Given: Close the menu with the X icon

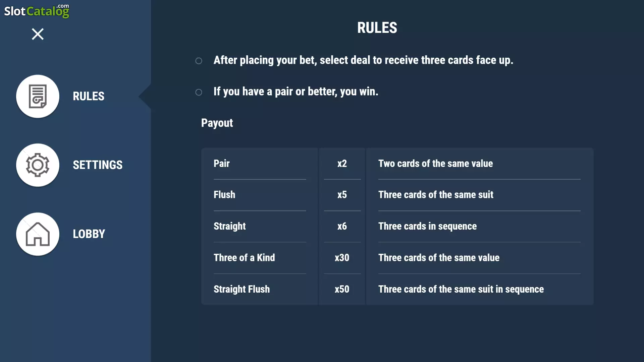Looking at the screenshot, I should pos(38,34).
